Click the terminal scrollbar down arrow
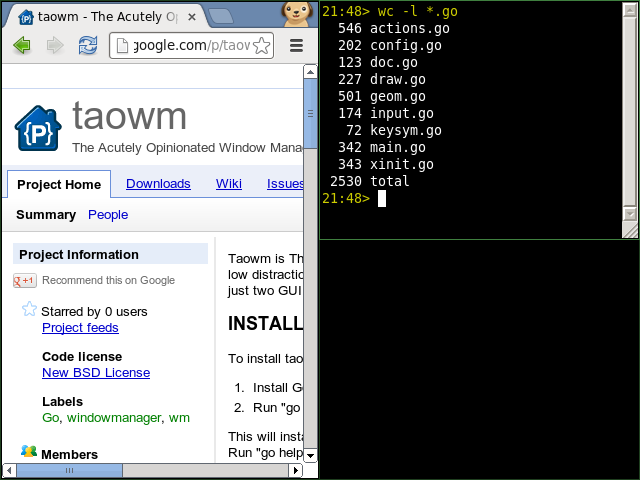 [x=629, y=213]
